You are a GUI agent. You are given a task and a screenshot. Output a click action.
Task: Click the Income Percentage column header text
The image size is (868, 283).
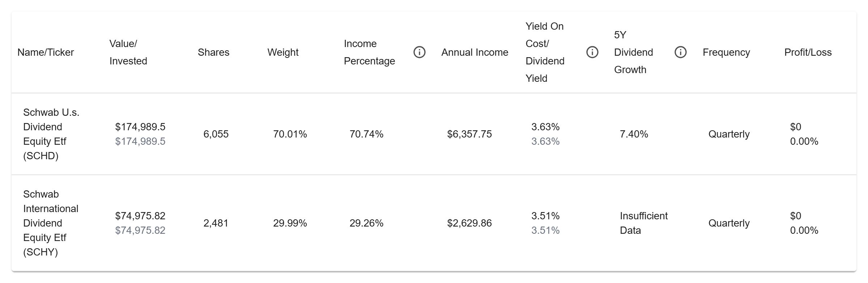click(369, 52)
